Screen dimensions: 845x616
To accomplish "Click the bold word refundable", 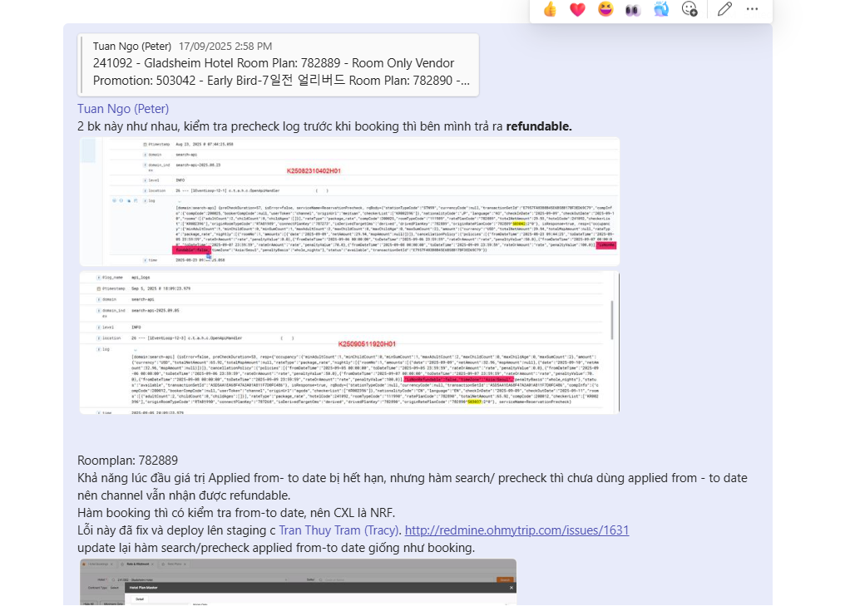I will point(539,126).
